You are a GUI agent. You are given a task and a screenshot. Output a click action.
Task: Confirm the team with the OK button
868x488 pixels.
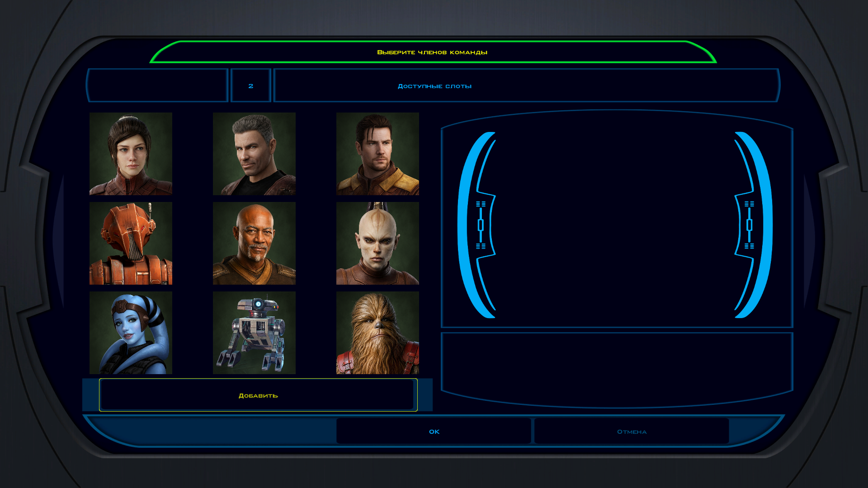434,431
